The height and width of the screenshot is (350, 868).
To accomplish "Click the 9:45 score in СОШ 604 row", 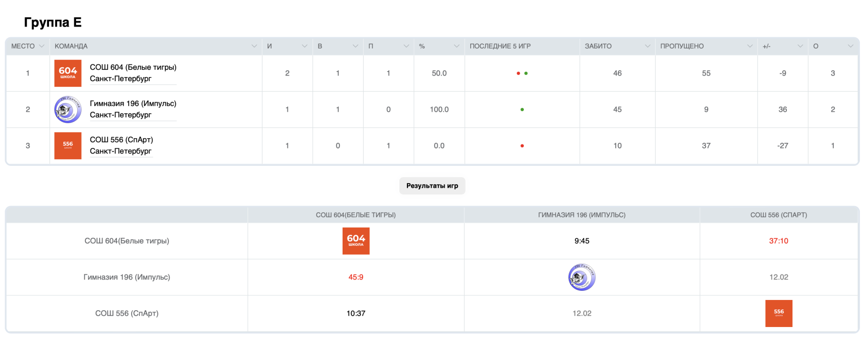I will click(582, 241).
